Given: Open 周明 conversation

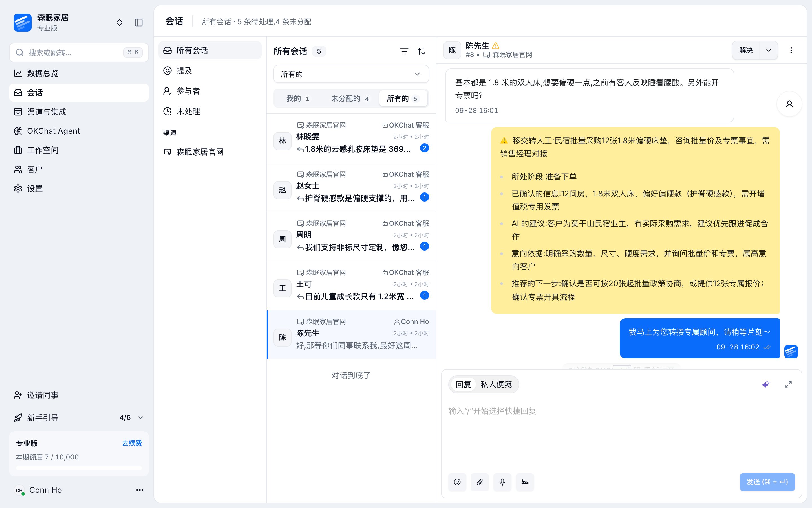Looking at the screenshot, I should [351, 237].
